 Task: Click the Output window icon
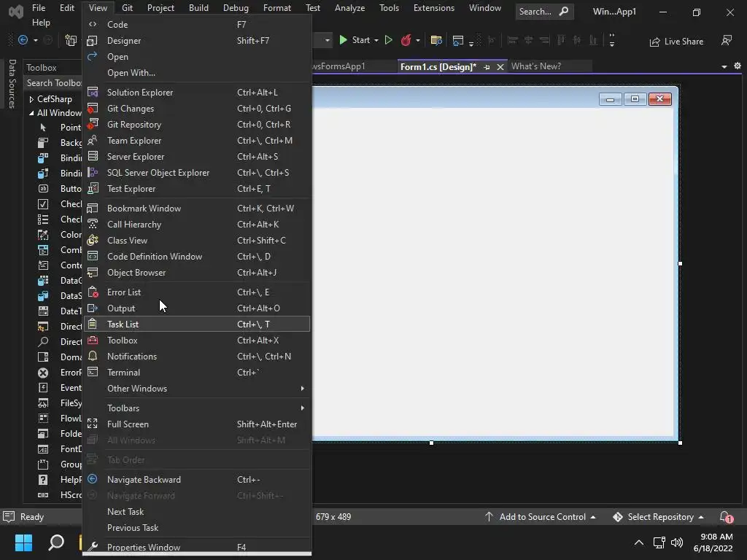[x=93, y=308]
